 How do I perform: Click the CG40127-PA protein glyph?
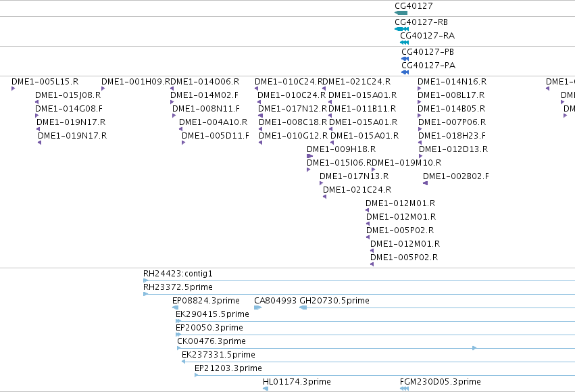pos(405,72)
